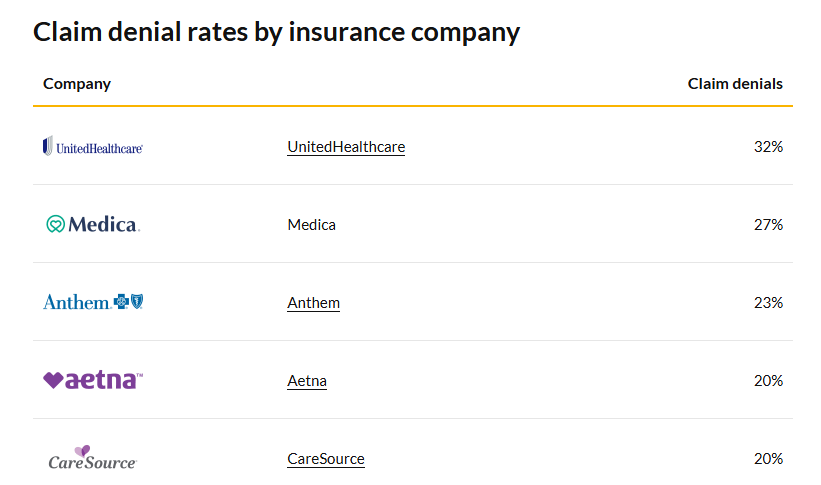Click the purple Aetna logo
The width and height of the screenshot is (821, 485).
93,380
